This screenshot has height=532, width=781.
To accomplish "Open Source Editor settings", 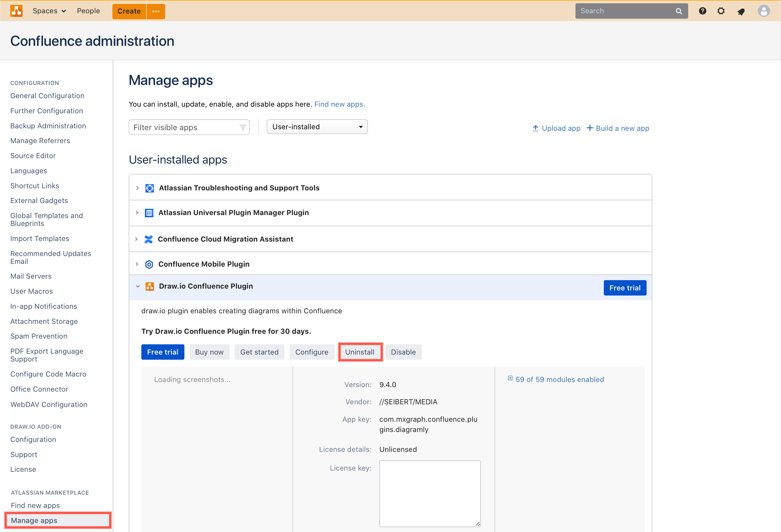I will (33, 156).
